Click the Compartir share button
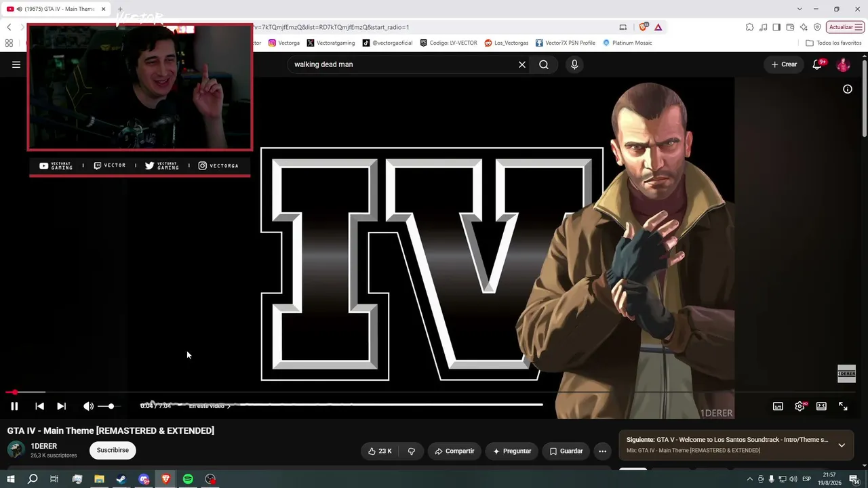 (454, 451)
